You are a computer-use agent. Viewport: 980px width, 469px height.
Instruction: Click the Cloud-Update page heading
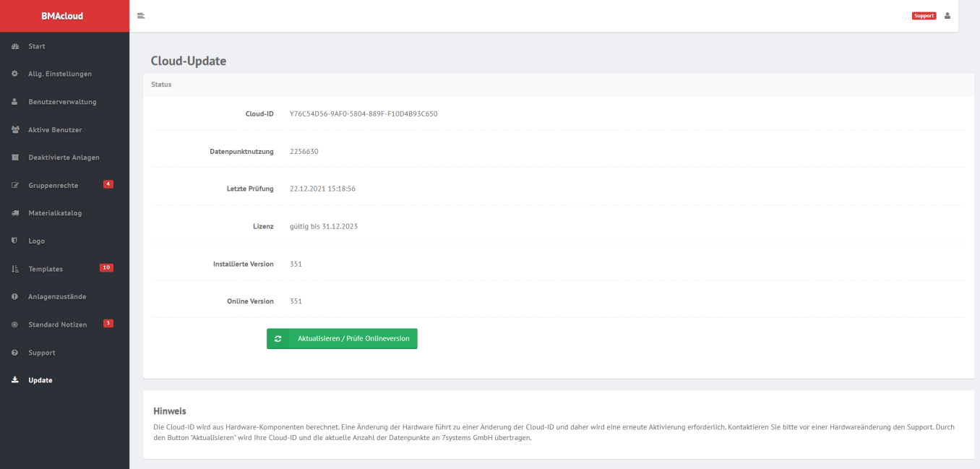click(189, 61)
